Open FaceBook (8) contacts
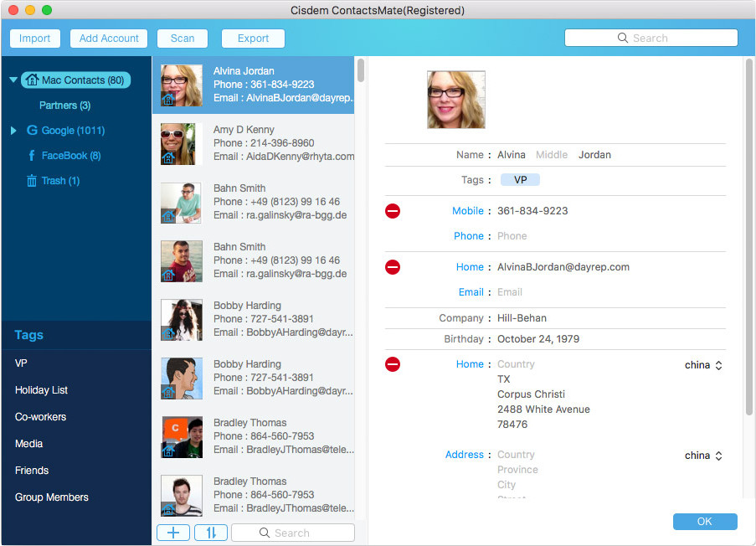 coord(71,155)
